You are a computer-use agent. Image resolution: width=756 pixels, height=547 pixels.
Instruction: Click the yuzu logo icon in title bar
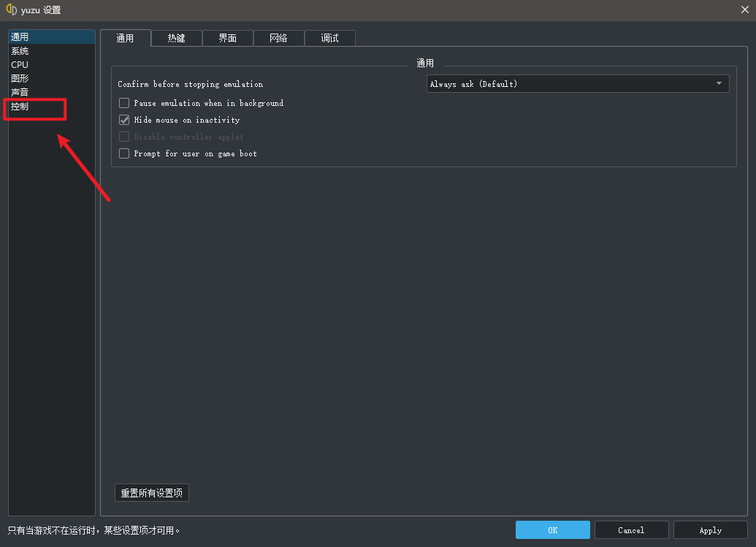12,9
